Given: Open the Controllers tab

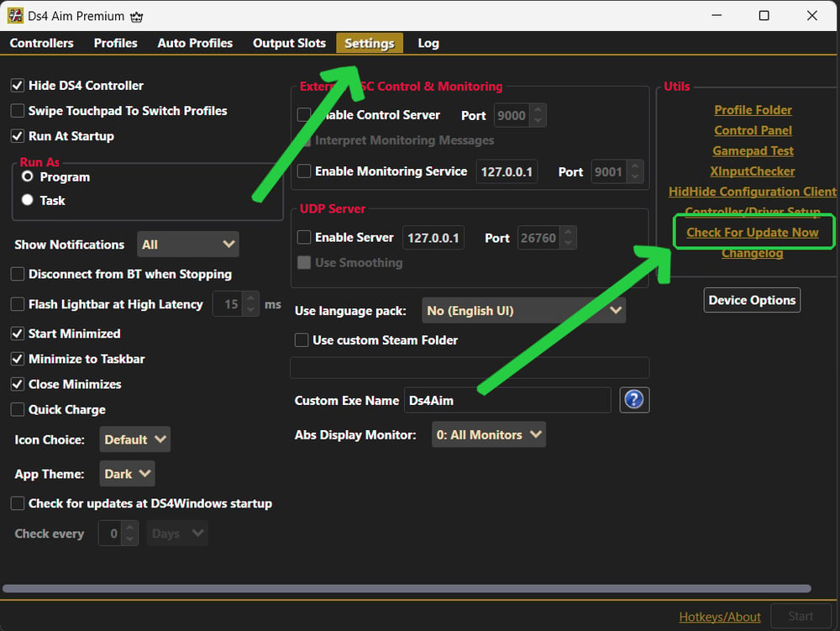Looking at the screenshot, I should (x=42, y=43).
